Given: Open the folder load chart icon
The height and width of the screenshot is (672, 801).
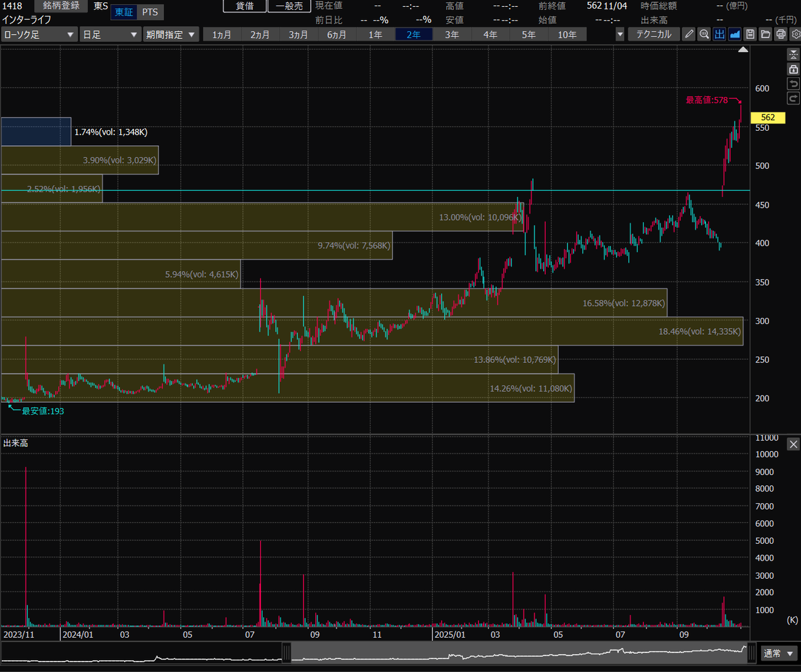Looking at the screenshot, I should (765, 34).
